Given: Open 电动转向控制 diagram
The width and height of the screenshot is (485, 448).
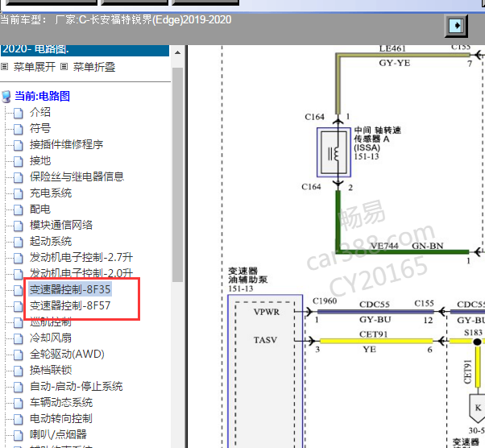Looking at the screenshot, I should coord(61,419).
